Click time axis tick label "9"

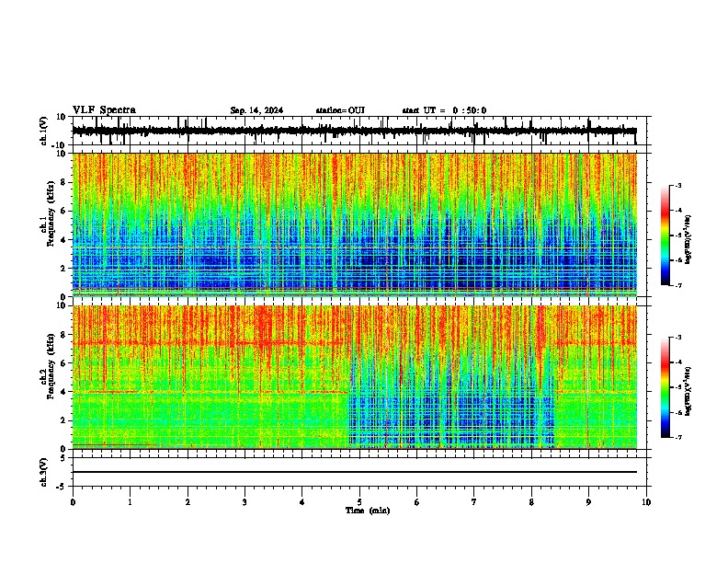pos(588,502)
